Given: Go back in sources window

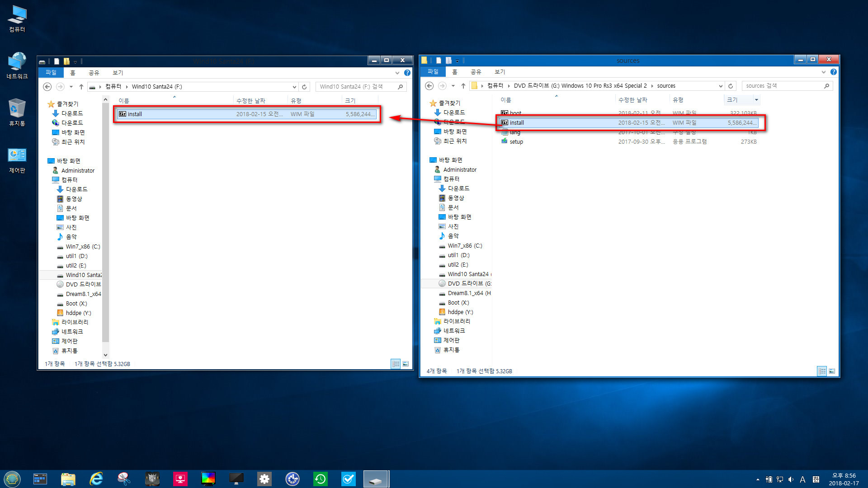Looking at the screenshot, I should coord(429,86).
